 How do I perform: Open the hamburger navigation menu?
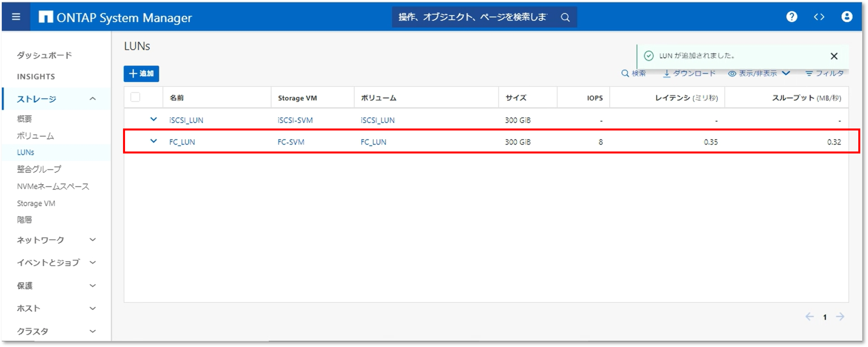(x=16, y=17)
